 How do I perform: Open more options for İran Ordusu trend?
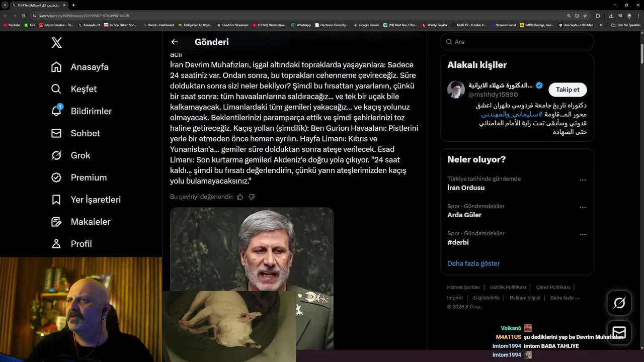click(x=583, y=180)
